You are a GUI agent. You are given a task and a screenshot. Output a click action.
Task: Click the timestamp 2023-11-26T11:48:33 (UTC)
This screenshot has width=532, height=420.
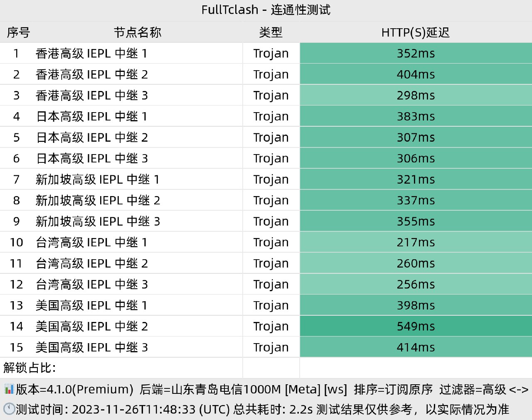pos(151,409)
